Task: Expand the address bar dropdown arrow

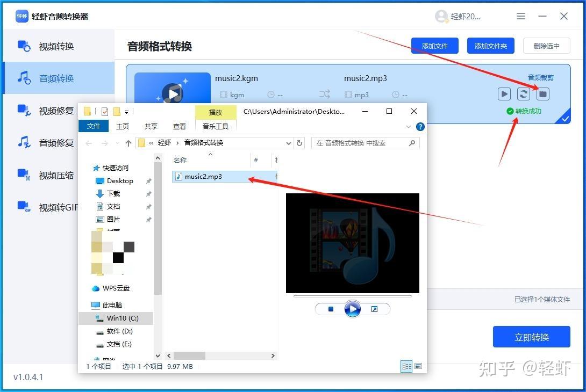Action: (289, 143)
